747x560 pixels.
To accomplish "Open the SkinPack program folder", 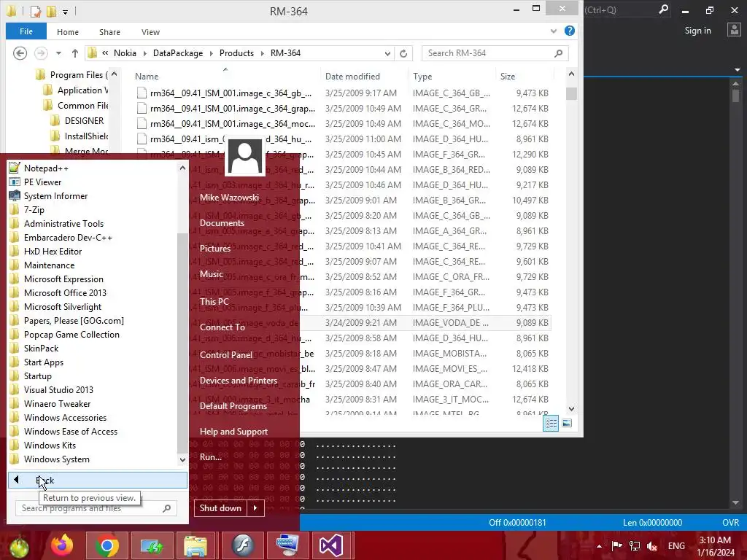I will [41, 348].
